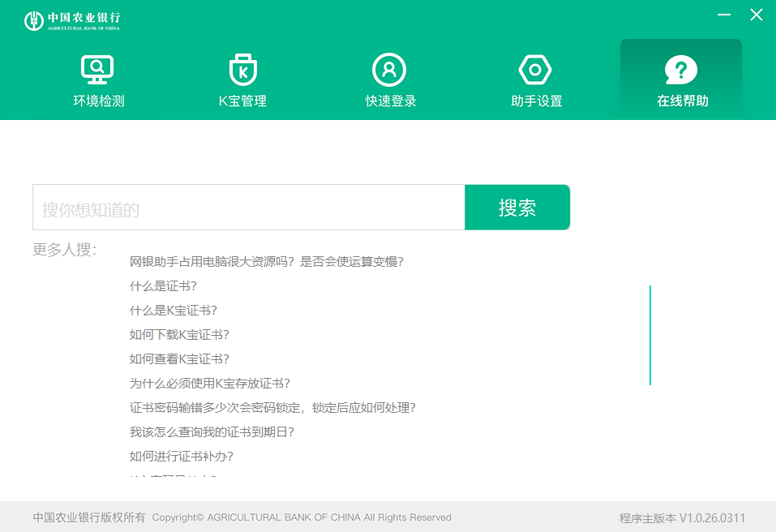
Task: Select the K宝管理 shield icon
Action: 243,70
